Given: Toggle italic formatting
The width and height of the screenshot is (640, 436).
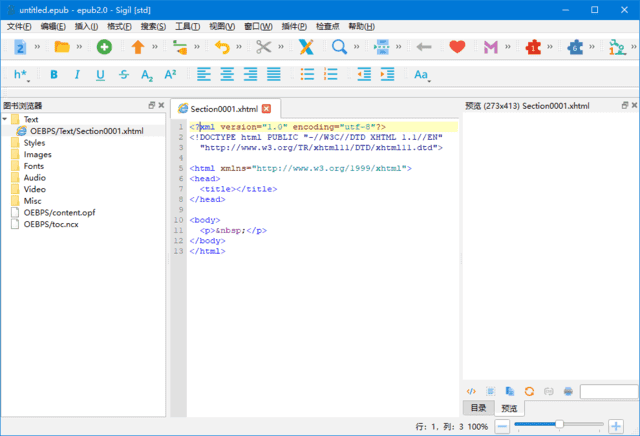Looking at the screenshot, I should click(76, 74).
